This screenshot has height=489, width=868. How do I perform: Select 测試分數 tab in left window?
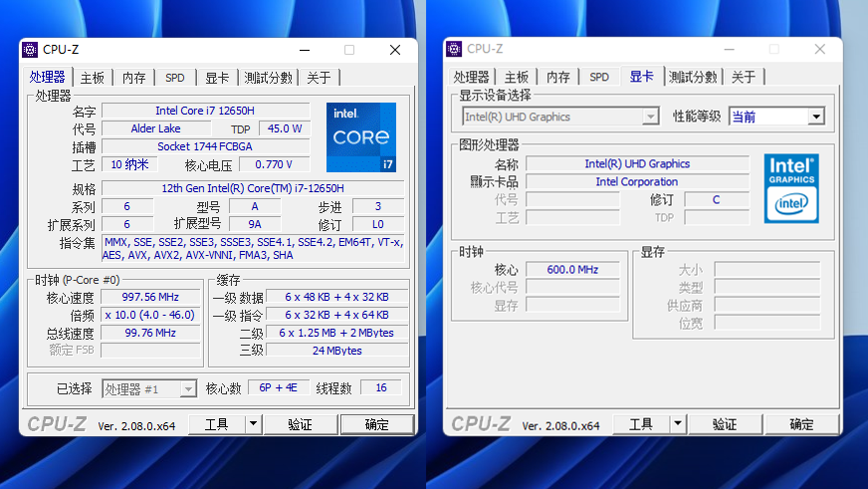pos(268,78)
